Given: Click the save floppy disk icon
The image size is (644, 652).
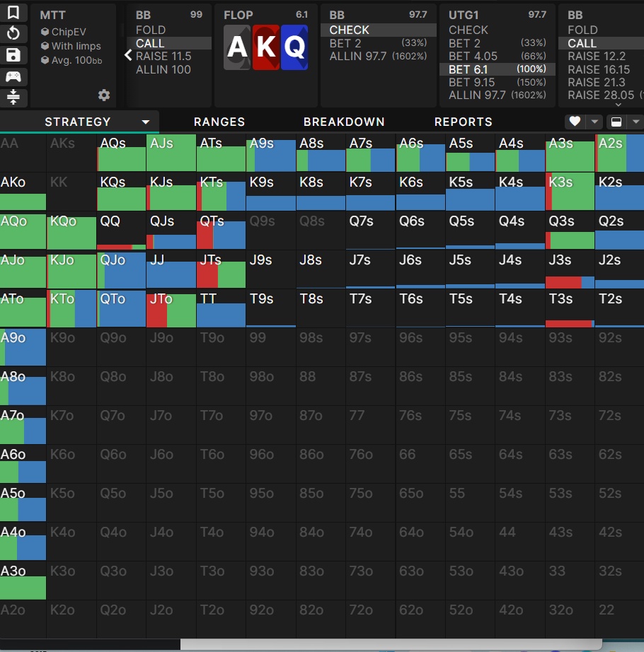Looking at the screenshot, I should click(13, 55).
